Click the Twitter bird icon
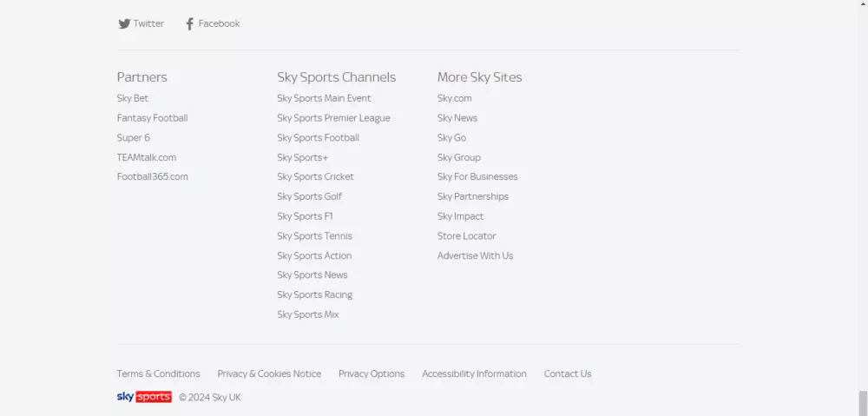 click(124, 23)
